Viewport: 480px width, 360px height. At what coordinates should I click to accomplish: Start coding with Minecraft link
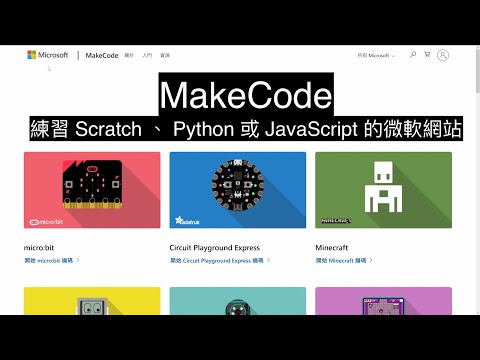[344, 260]
